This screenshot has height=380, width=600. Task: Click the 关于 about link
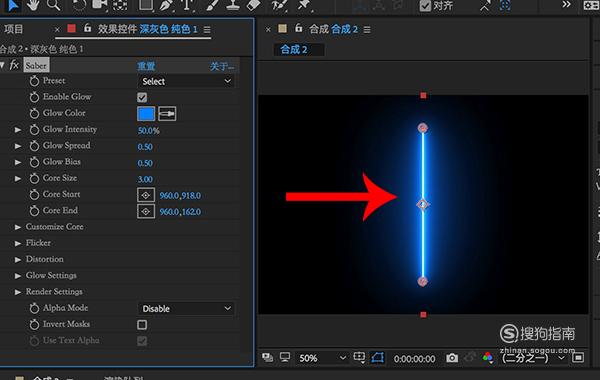coord(222,67)
